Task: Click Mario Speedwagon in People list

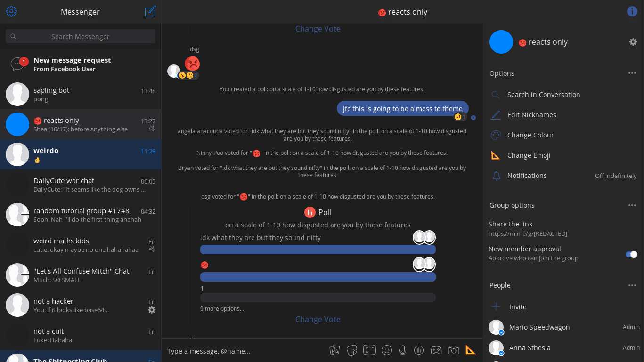Action: coord(563,327)
